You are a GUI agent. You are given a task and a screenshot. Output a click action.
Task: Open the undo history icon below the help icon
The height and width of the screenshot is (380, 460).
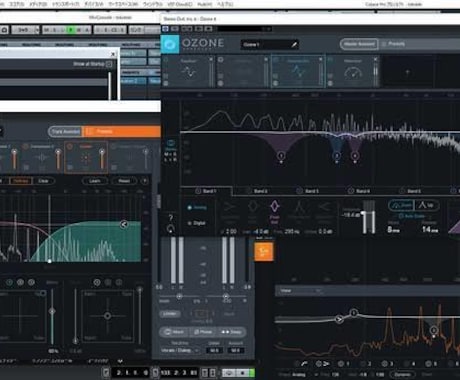(x=171, y=229)
